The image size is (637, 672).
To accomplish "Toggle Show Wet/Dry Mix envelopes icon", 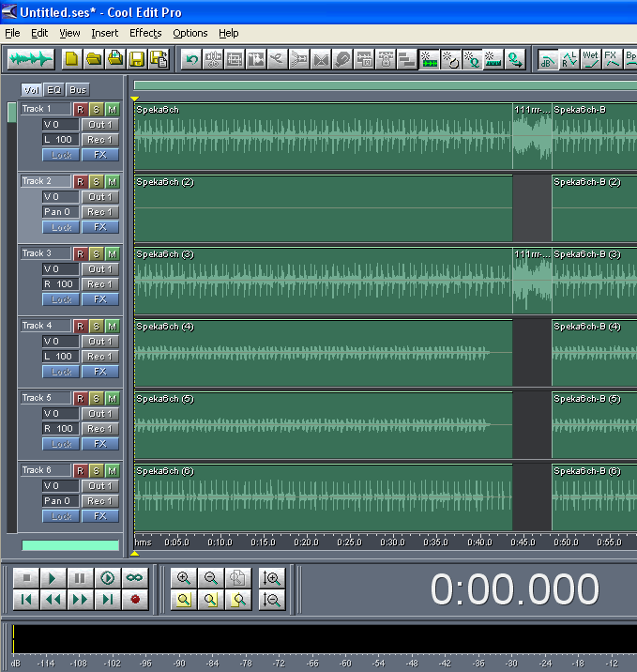I will (591, 59).
